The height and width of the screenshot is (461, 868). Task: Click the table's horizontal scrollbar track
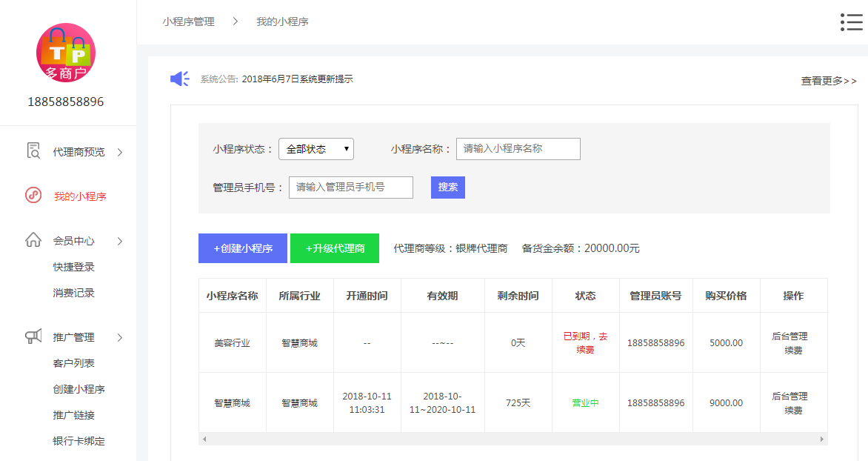[x=513, y=439]
